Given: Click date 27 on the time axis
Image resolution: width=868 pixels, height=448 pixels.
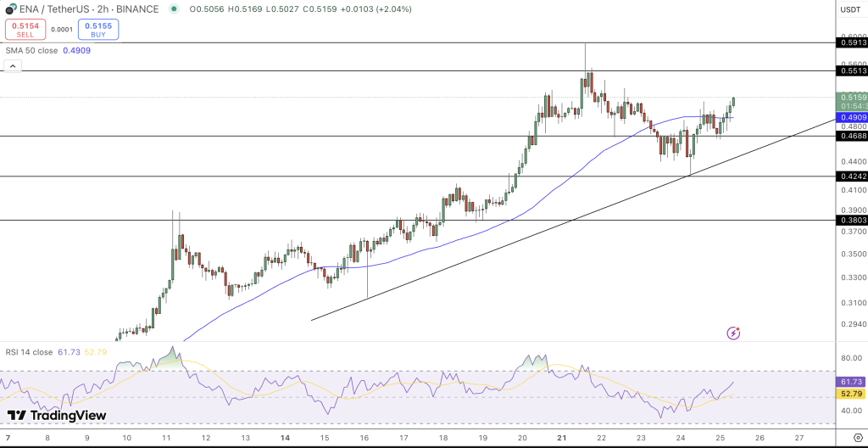Looking at the screenshot, I should (x=798, y=437).
